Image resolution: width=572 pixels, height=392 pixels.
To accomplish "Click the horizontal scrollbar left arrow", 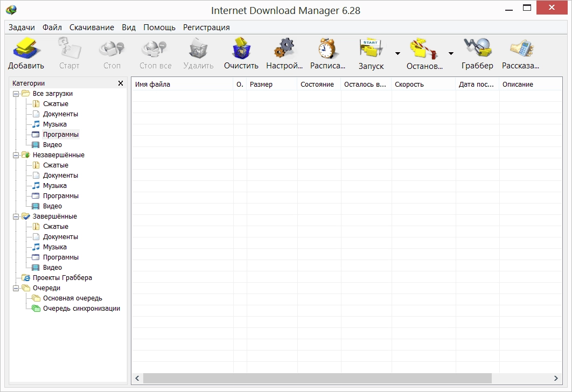I will click(137, 378).
